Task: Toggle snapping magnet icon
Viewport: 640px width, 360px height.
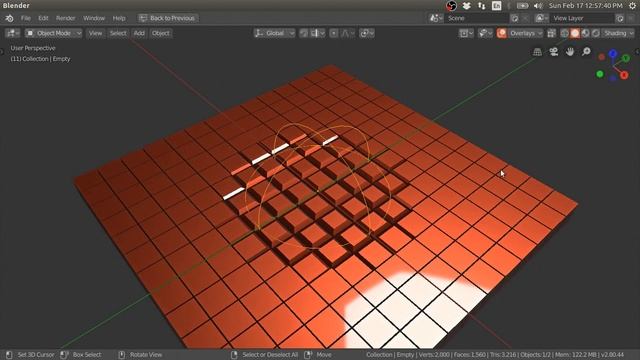Action: click(x=304, y=33)
